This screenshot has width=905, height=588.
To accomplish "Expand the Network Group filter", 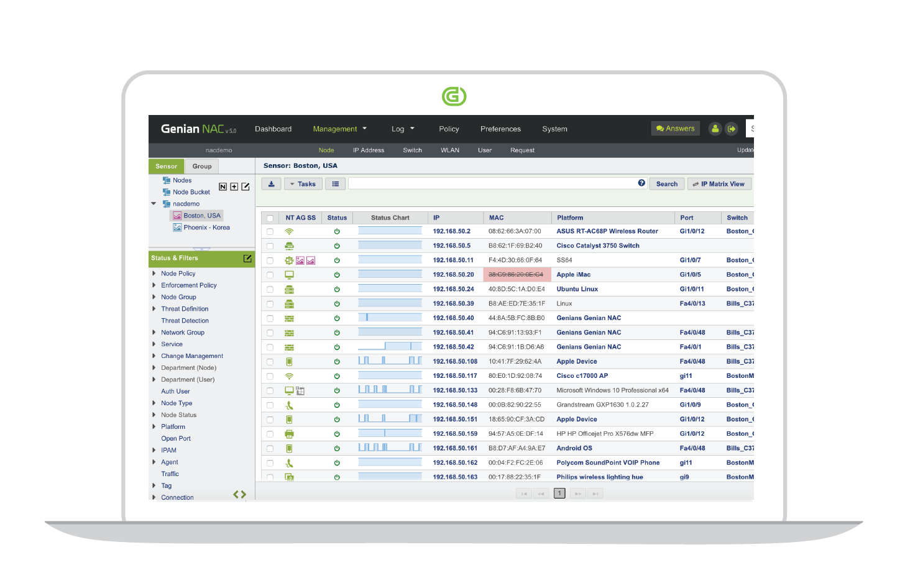I will coord(154,333).
